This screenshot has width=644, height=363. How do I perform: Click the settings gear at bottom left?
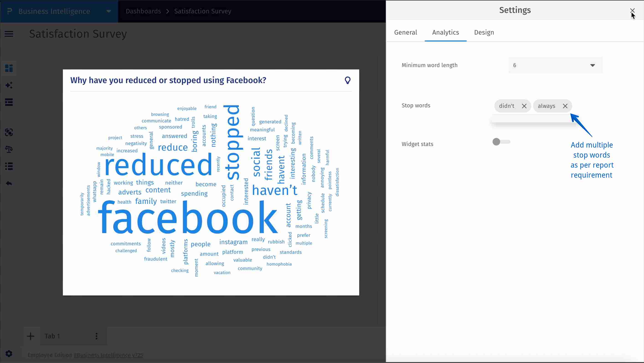tap(9, 353)
